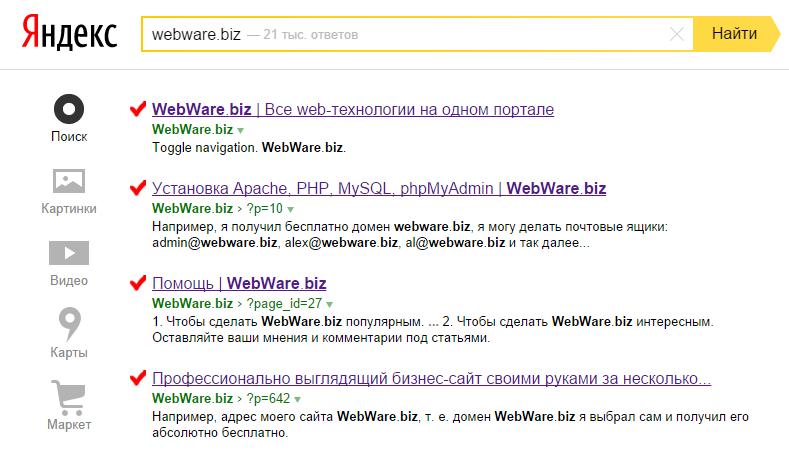This screenshot has height=456, width=789.
Task: Open the result 'WebWare.biz | Все web-технологии на одном портале'
Action: pyautogui.click(x=353, y=109)
